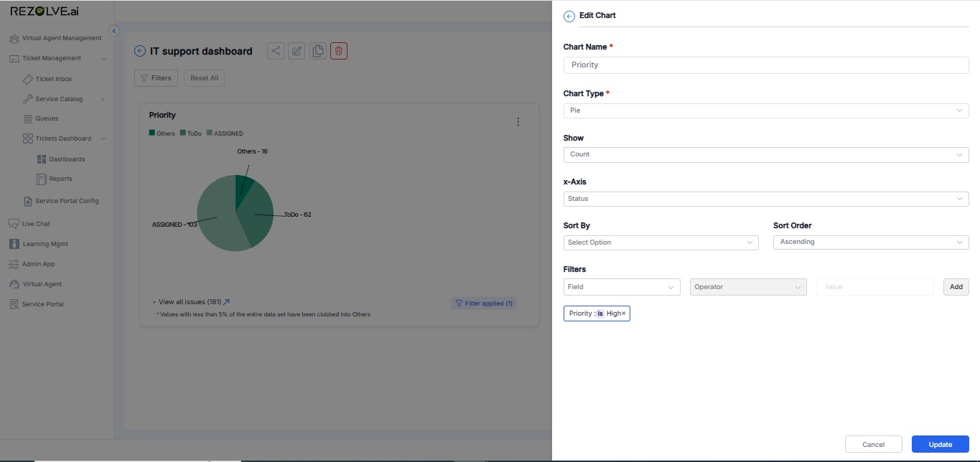Screen dimensions: 980x462
Task: Click the Filter applied (1) badge
Action: click(484, 303)
